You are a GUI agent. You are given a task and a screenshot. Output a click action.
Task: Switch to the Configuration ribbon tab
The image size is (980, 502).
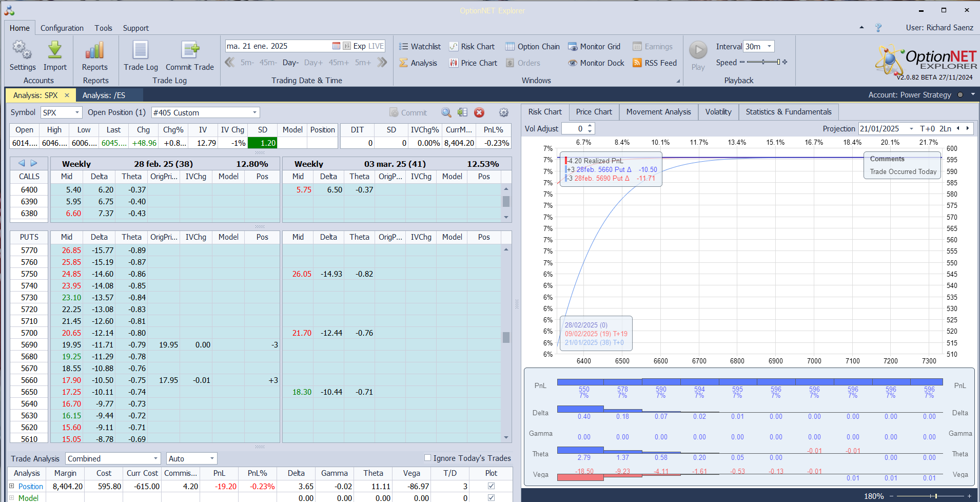62,28
